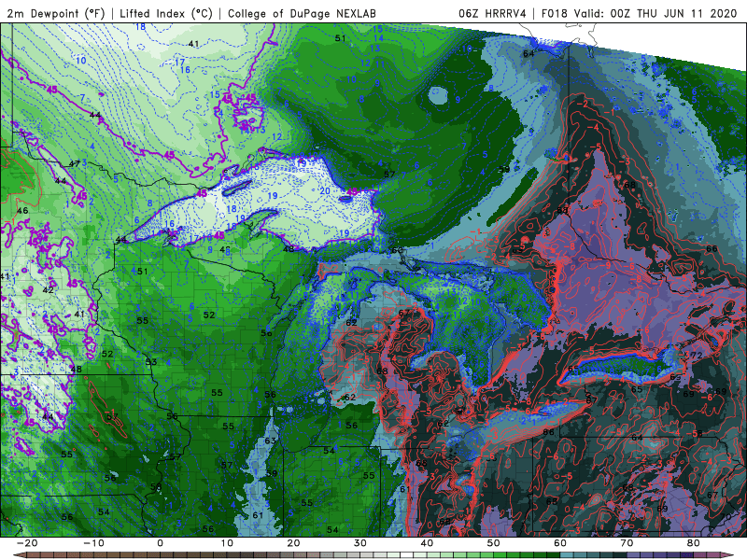747x560 pixels.
Task: Click the '53' dewpoint value on map
Action: click(151, 362)
